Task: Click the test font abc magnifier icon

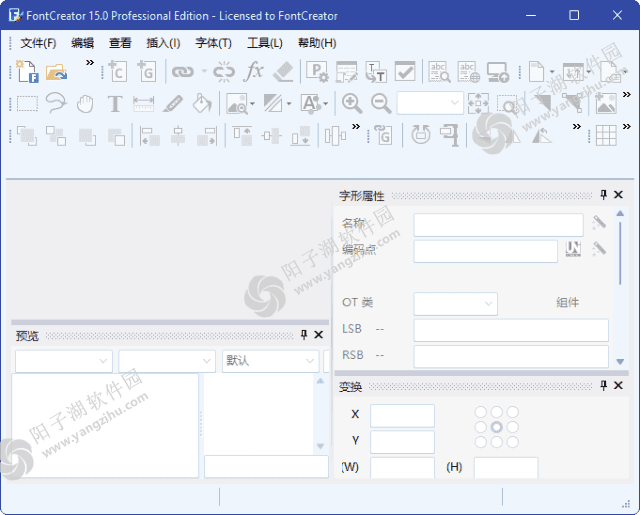Action: point(439,72)
